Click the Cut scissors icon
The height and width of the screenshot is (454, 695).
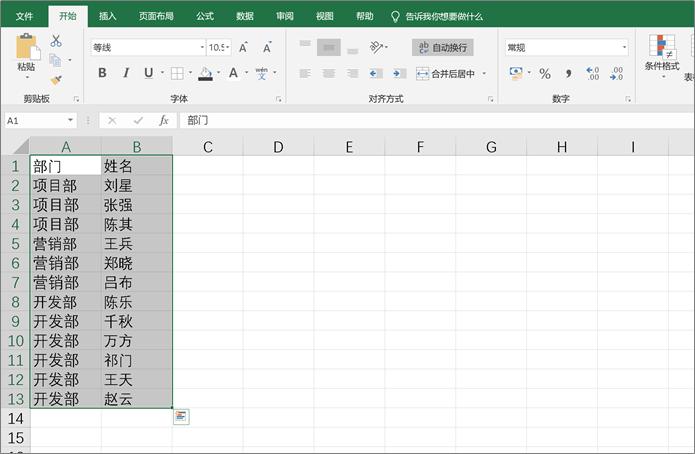point(56,41)
